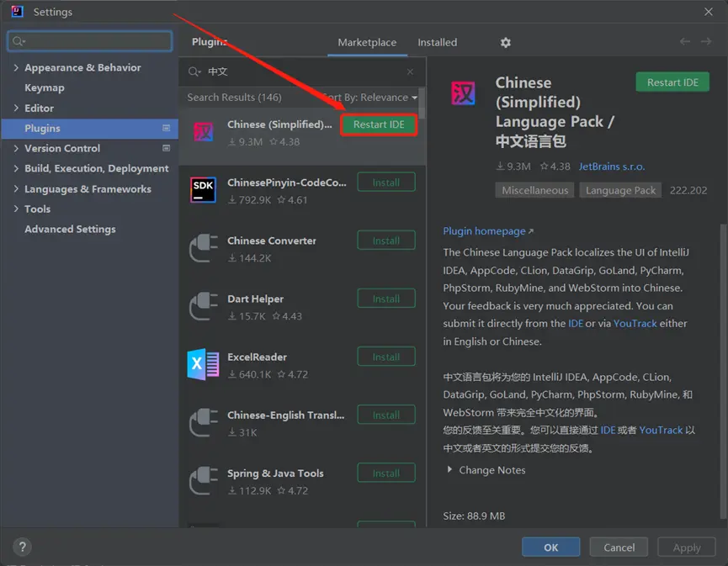728x566 pixels.
Task: Select the Chinese Converter plugin name
Action: coord(272,241)
